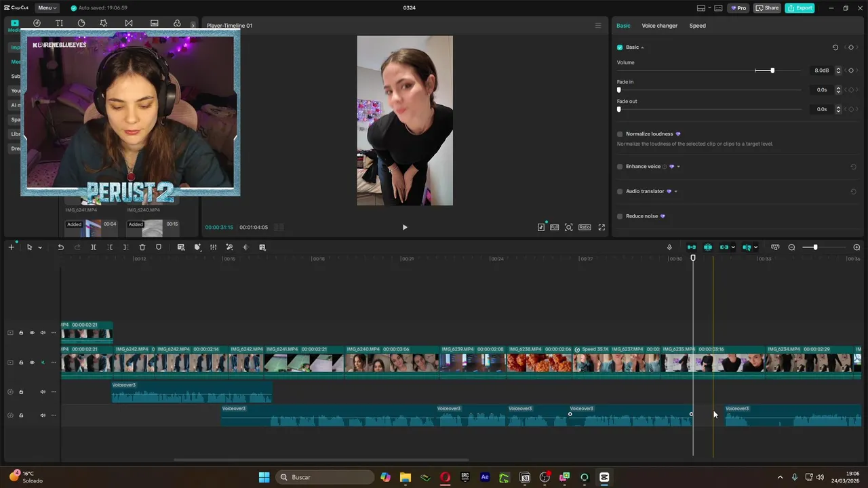Toggle main track magnet icon

coord(692,247)
